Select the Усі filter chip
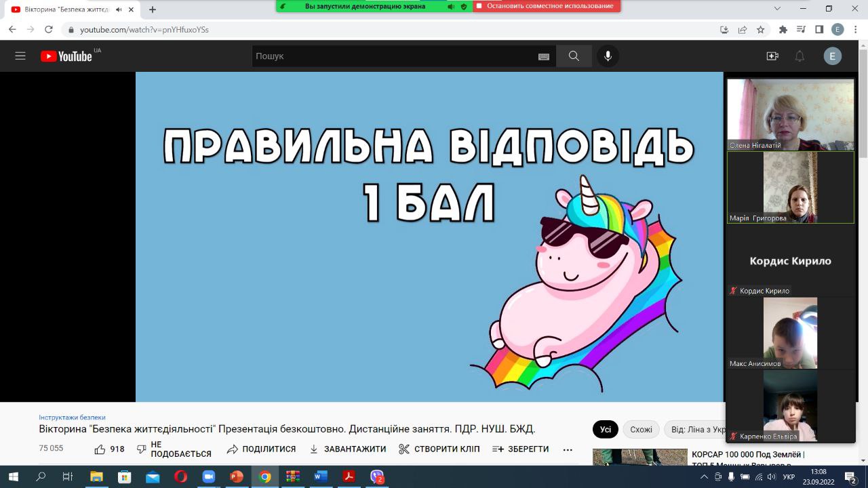The image size is (868, 488). (606, 429)
